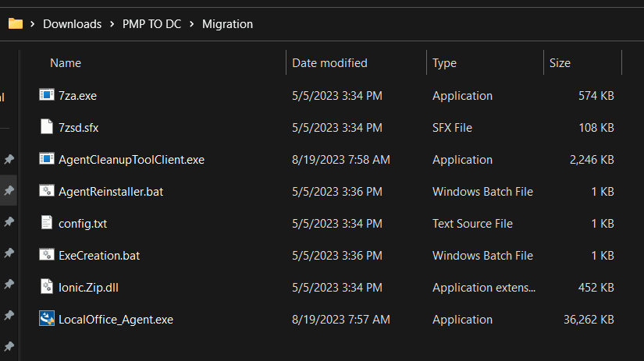Click the ExeCreation.bat batch file icon
The width and height of the screenshot is (644, 361).
point(47,255)
